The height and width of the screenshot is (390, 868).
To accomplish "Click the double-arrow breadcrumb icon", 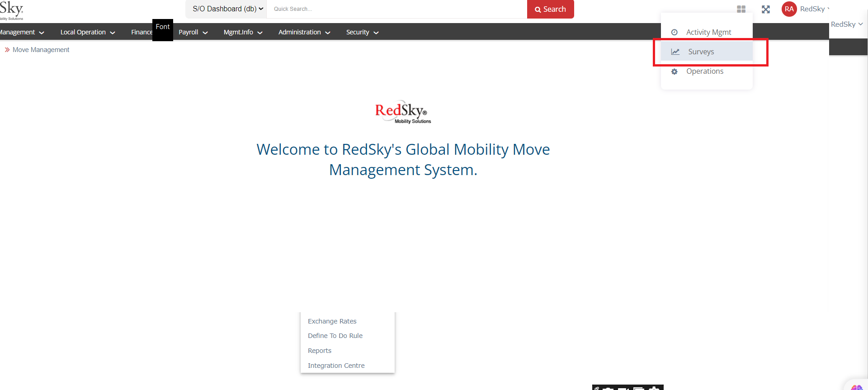I will point(7,50).
